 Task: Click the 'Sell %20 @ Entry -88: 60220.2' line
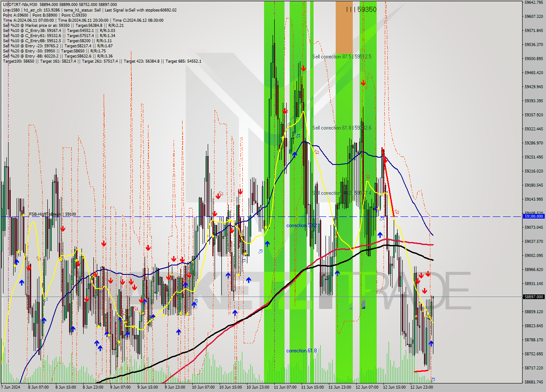coord(58,56)
